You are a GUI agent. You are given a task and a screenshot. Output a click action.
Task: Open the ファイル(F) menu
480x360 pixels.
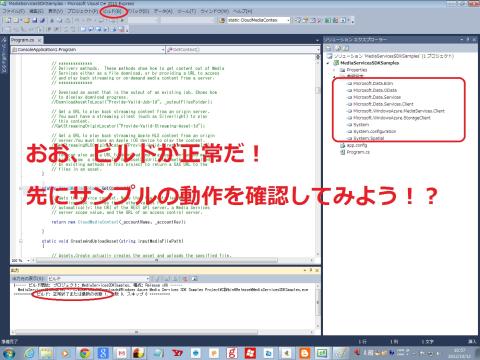(x=14, y=11)
